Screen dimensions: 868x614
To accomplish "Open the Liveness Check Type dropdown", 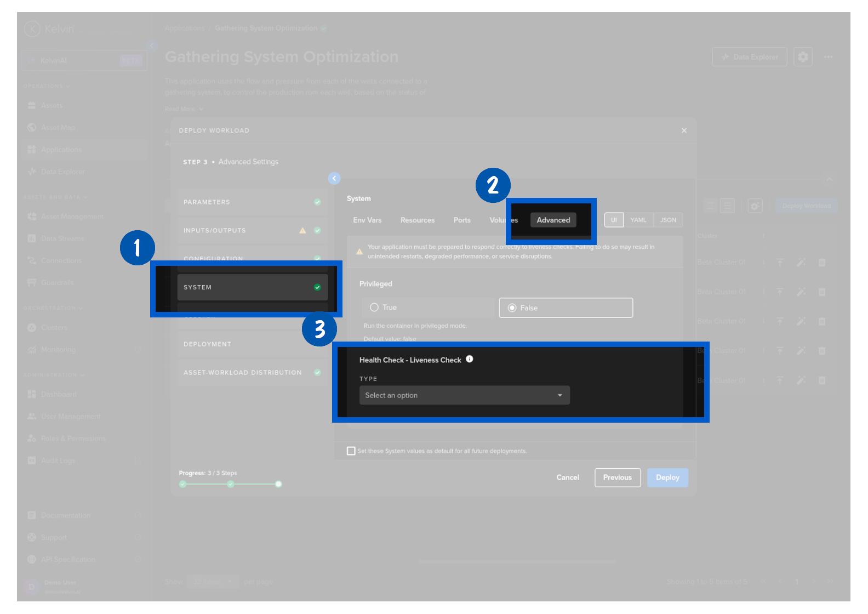I will (x=464, y=395).
